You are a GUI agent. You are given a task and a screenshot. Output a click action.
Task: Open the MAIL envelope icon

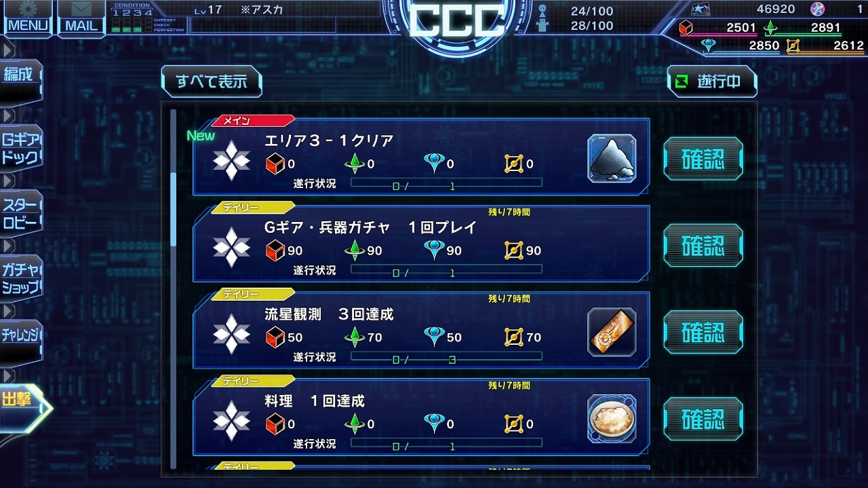(x=81, y=18)
